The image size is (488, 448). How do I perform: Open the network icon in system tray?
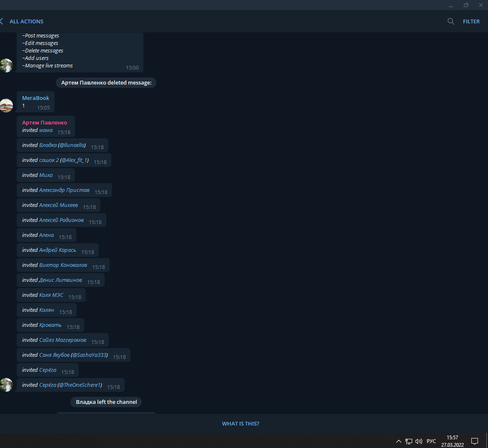coord(409,441)
